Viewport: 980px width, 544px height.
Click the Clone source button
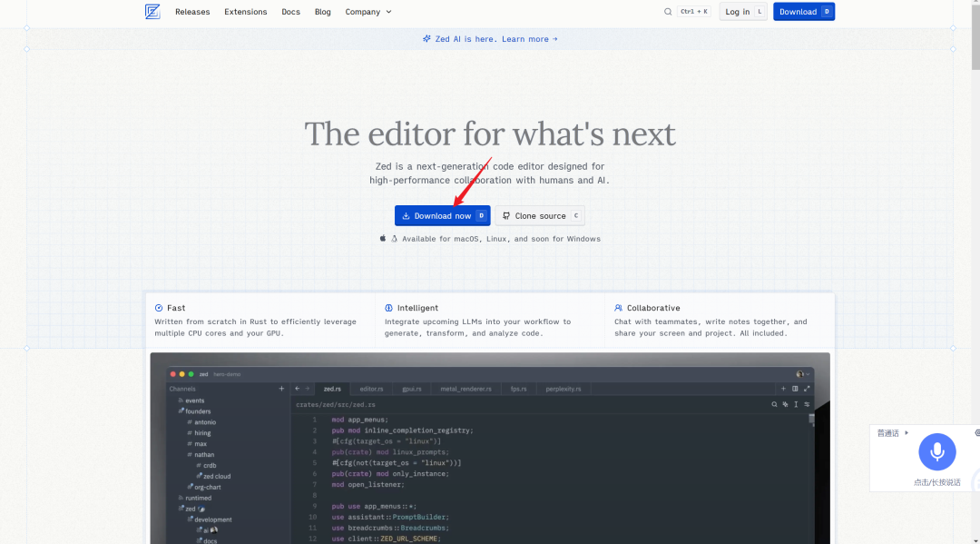pos(540,216)
